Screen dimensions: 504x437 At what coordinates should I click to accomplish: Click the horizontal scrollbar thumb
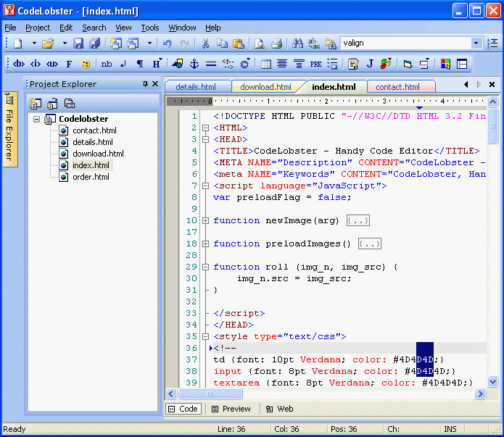tap(210, 394)
